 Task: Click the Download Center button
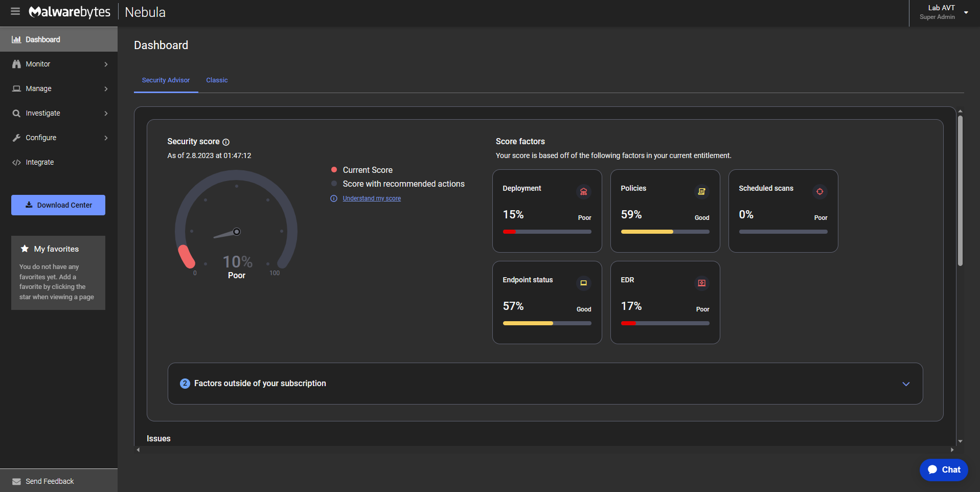pyautogui.click(x=58, y=205)
